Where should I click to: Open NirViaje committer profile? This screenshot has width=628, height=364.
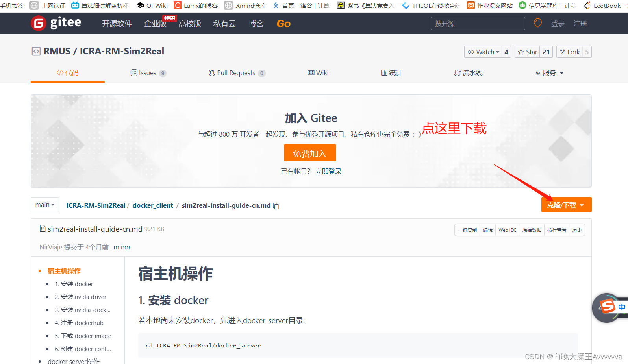pos(51,247)
